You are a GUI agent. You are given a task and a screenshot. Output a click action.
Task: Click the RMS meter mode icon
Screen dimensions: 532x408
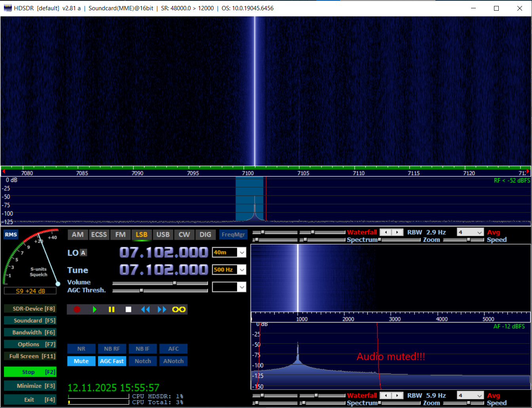11,235
